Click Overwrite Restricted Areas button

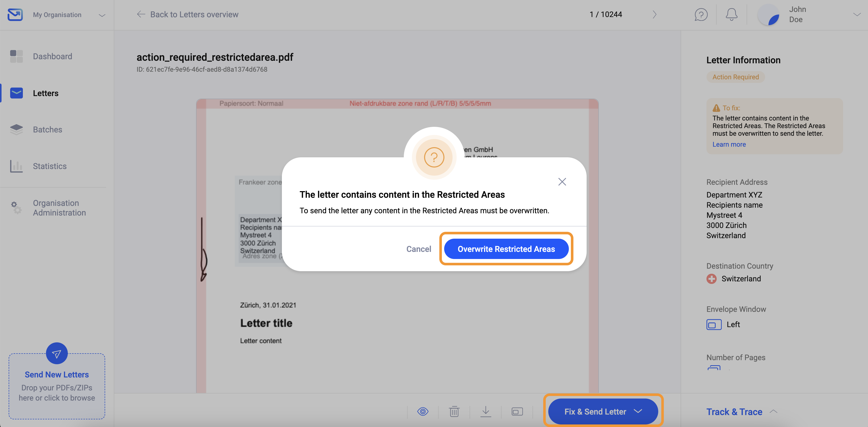pos(506,249)
